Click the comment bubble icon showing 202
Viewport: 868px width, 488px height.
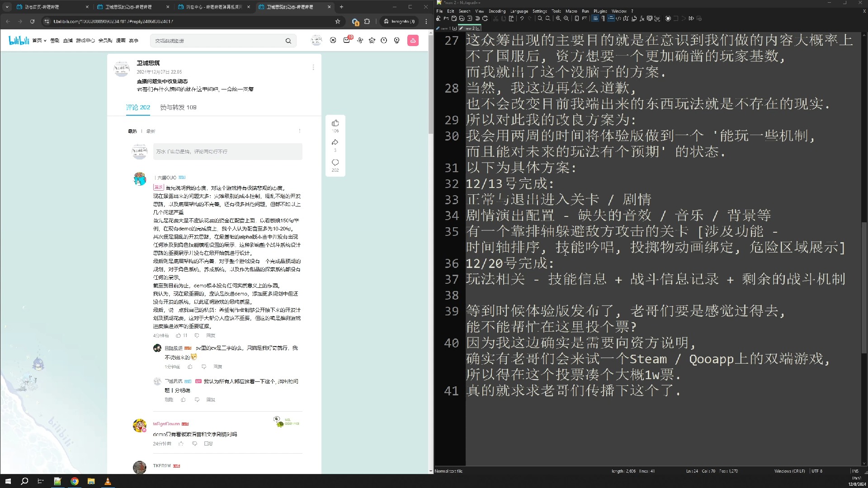(335, 162)
